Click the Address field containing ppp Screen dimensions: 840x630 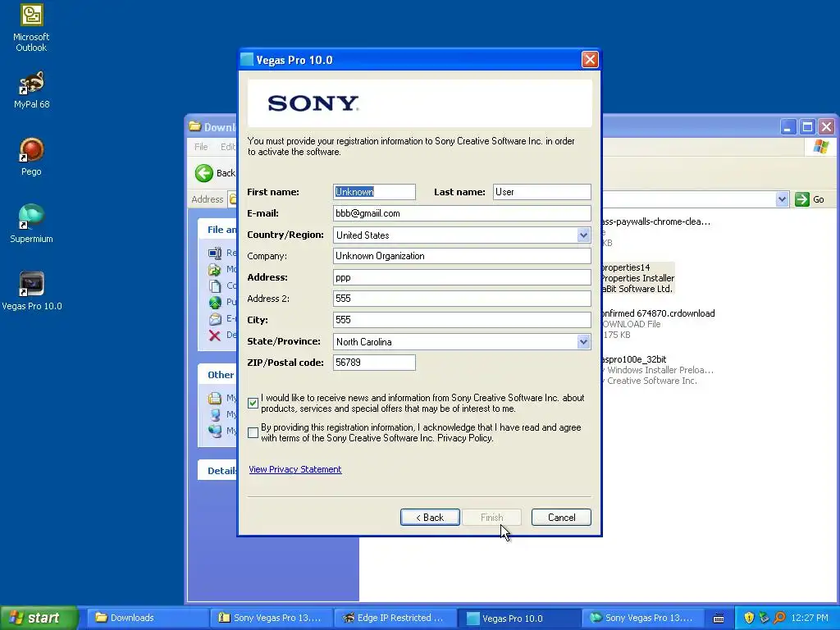pyautogui.click(x=462, y=277)
